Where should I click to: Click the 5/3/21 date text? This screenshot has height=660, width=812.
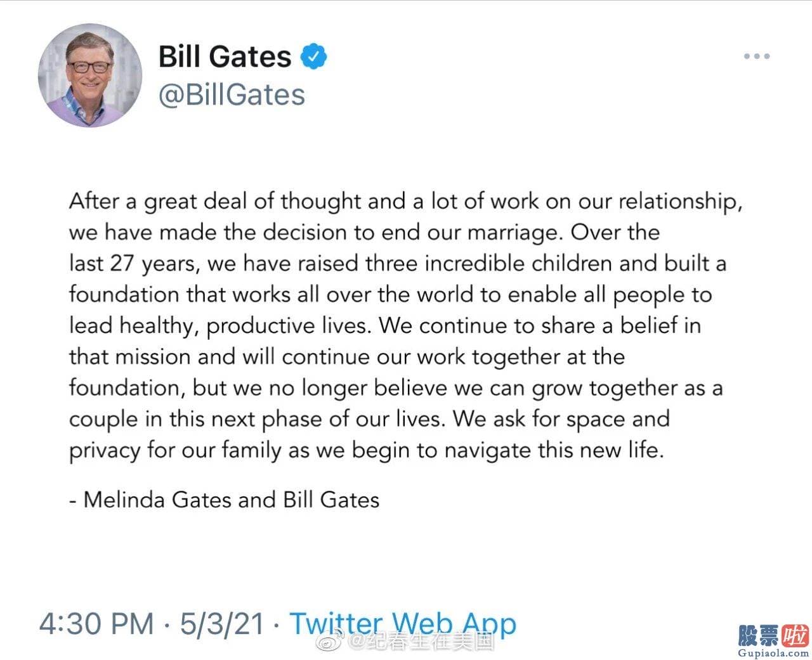[222, 623]
